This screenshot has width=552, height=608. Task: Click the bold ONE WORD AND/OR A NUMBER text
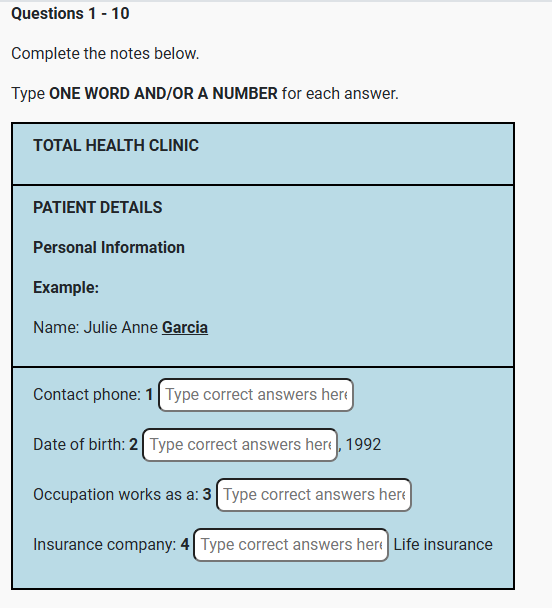pyautogui.click(x=163, y=93)
